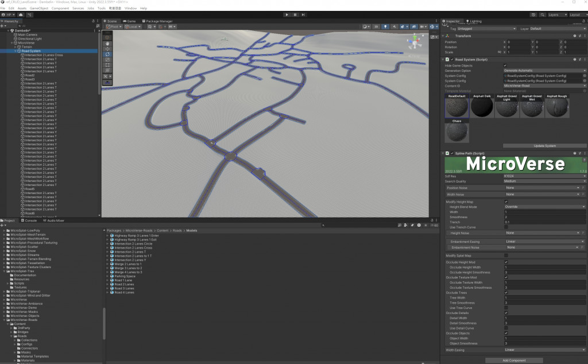Select Parking Space model asset
Image resolution: width=588 pixels, height=364 pixels.
click(125, 276)
